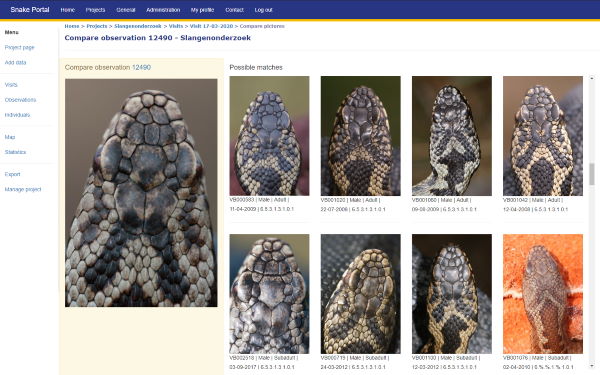The height and width of the screenshot is (375, 600).
Task: Click the scrollbar down arrow in matches
Action: click(x=592, y=366)
